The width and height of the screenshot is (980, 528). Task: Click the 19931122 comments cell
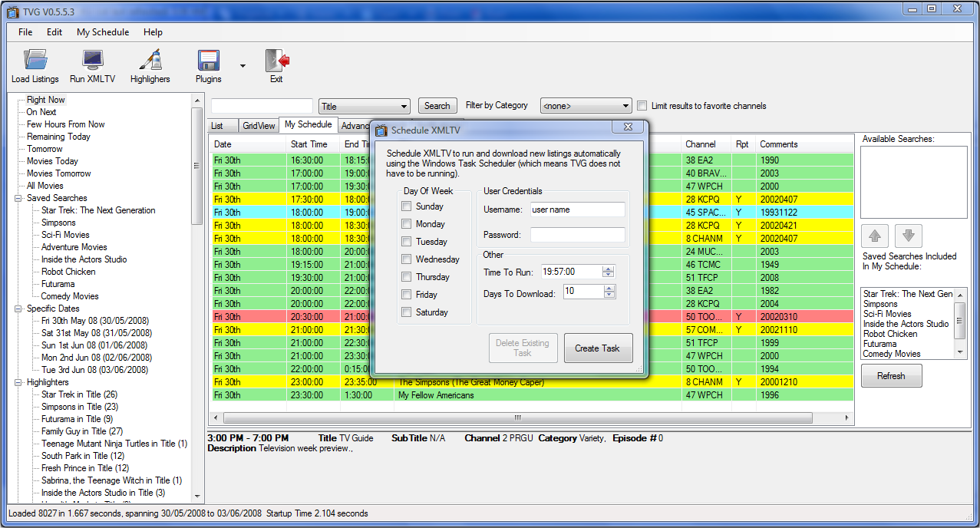click(x=804, y=213)
